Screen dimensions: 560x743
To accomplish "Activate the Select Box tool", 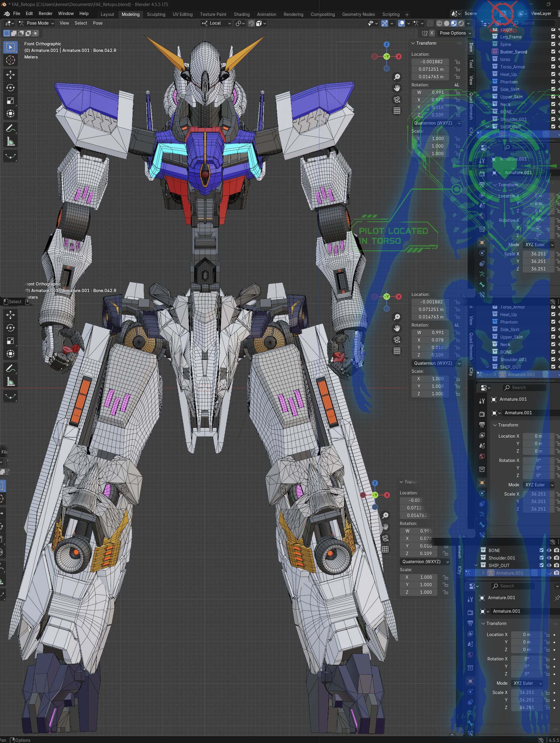I will tap(10, 47).
